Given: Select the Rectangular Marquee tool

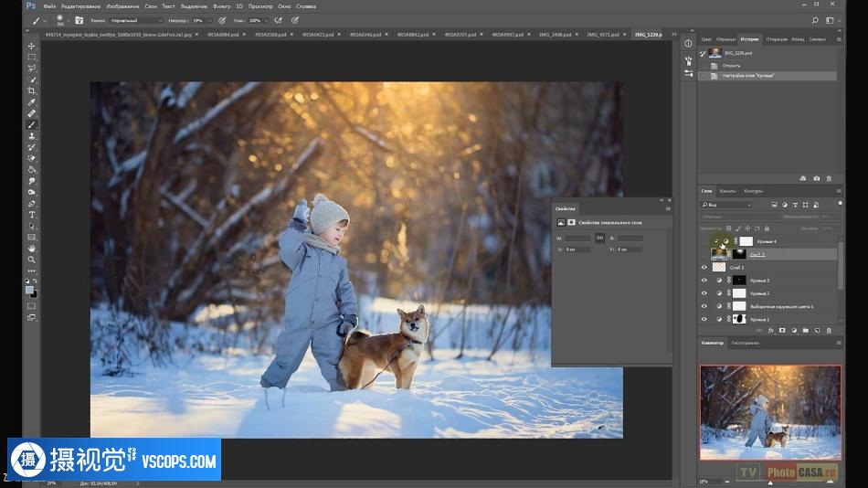Looking at the screenshot, I should [32, 57].
